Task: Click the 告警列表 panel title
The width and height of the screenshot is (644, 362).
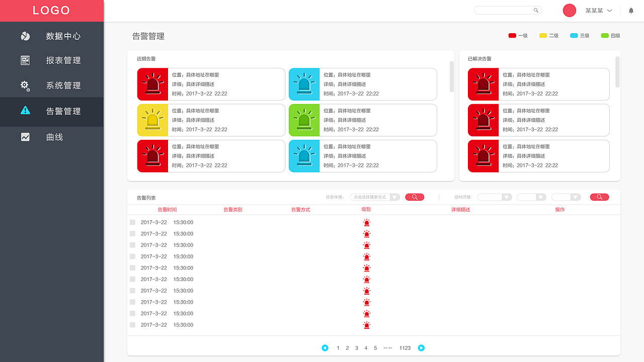Action: 146,198
